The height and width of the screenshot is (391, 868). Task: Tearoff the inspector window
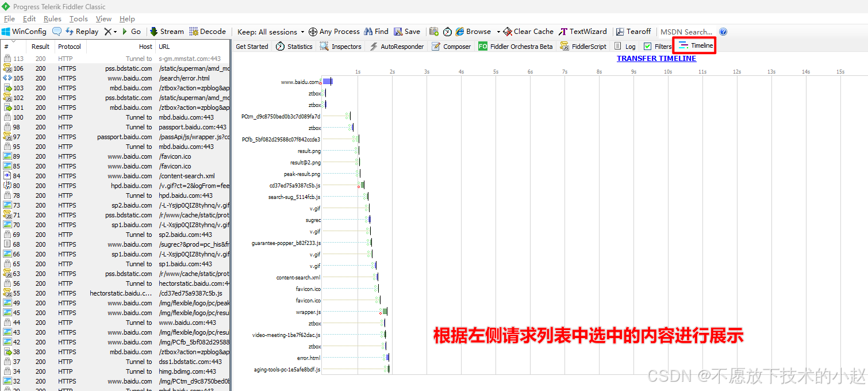[x=633, y=32]
